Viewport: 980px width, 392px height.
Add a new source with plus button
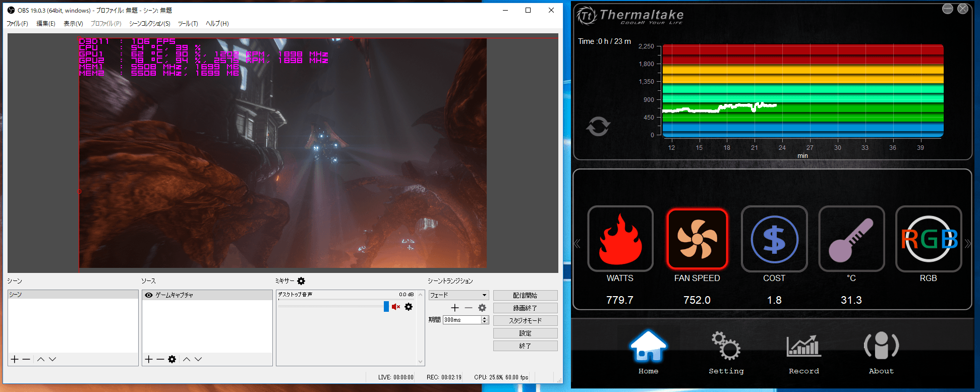point(149,359)
